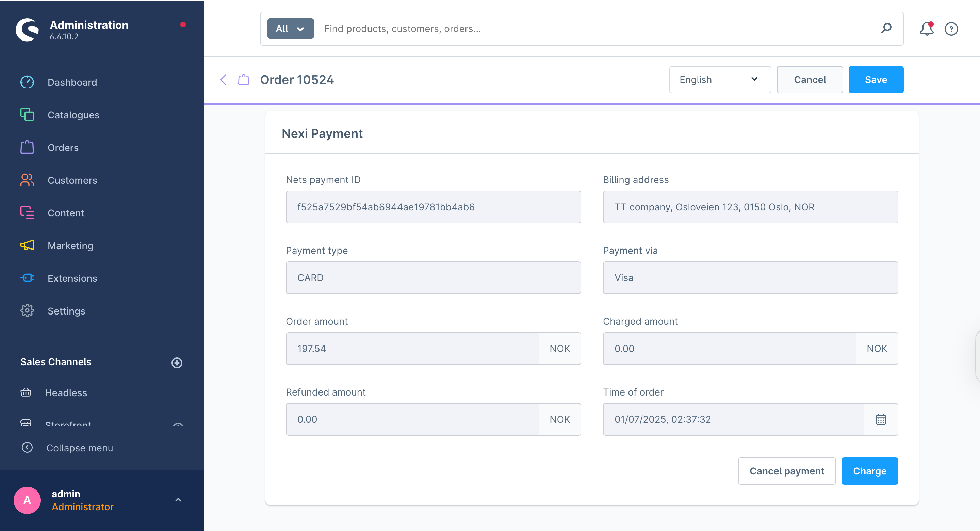Select the Catalogues sidebar icon

coord(27,115)
